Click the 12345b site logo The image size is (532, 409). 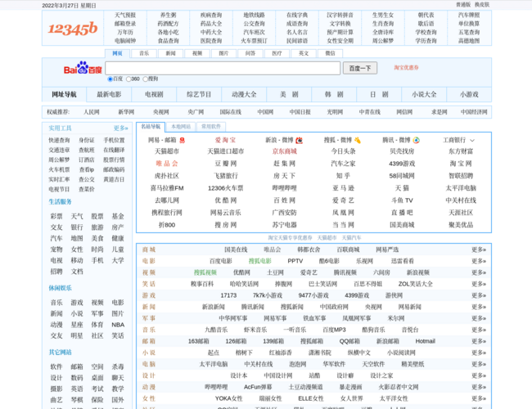click(x=73, y=29)
